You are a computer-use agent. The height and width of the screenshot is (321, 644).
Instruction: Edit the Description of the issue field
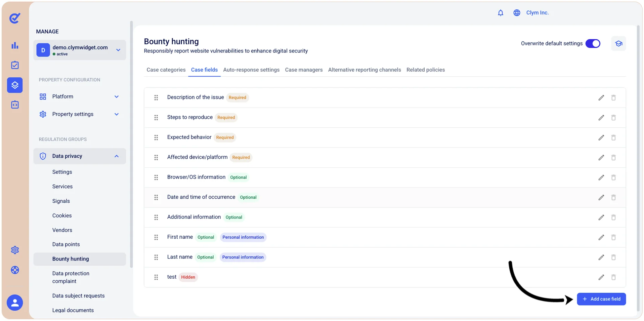coord(601,98)
